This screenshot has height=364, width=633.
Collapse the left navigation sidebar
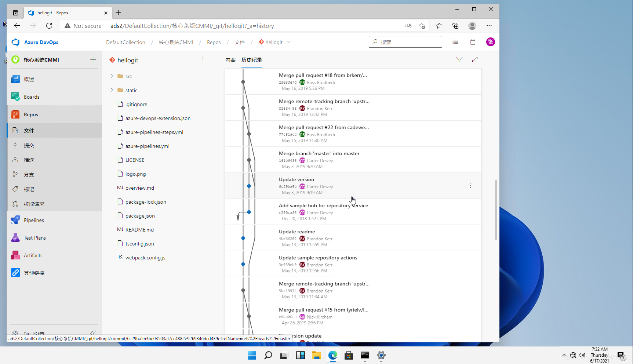(x=93, y=332)
